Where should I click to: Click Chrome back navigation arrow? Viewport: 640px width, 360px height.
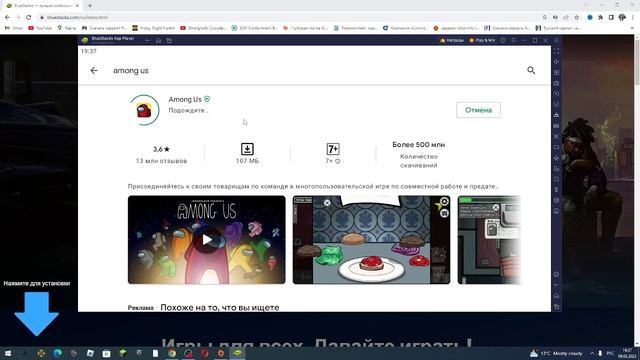(7, 17)
